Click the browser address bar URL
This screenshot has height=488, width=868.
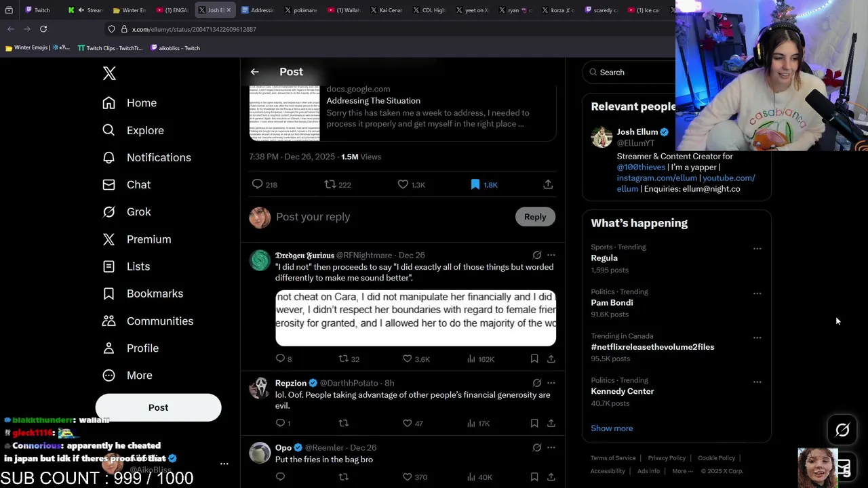pos(194,29)
